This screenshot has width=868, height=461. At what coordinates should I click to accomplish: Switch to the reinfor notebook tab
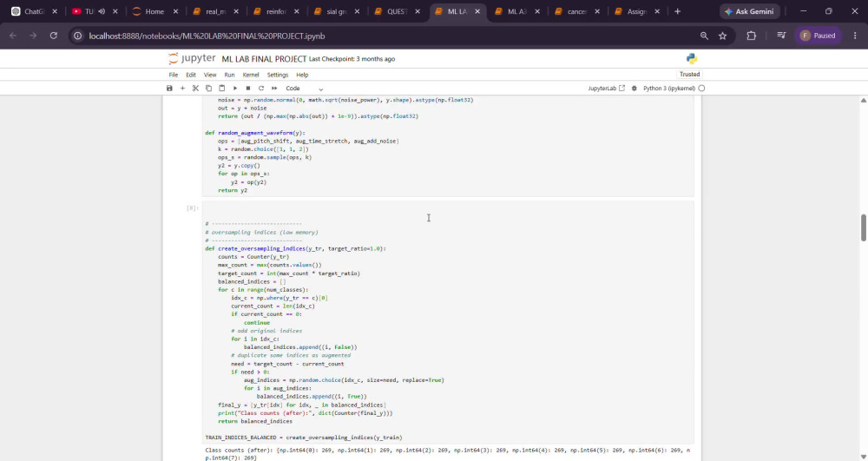[x=275, y=11]
